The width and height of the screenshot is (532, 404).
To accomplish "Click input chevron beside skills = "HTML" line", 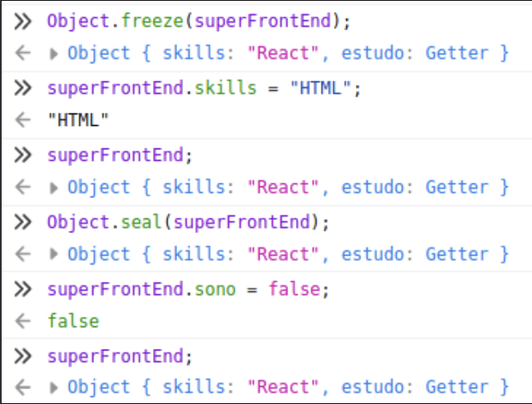I will 23,87.
